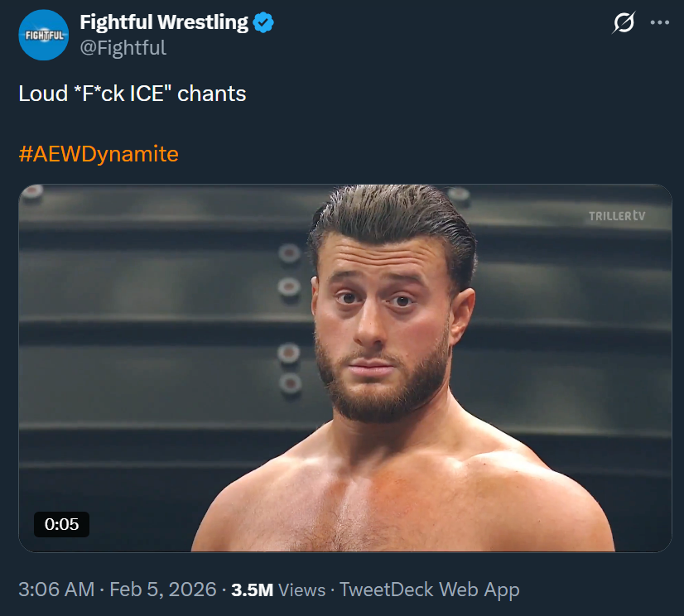Open the #AEWDynamite hashtag
684x616 pixels.
(x=99, y=154)
